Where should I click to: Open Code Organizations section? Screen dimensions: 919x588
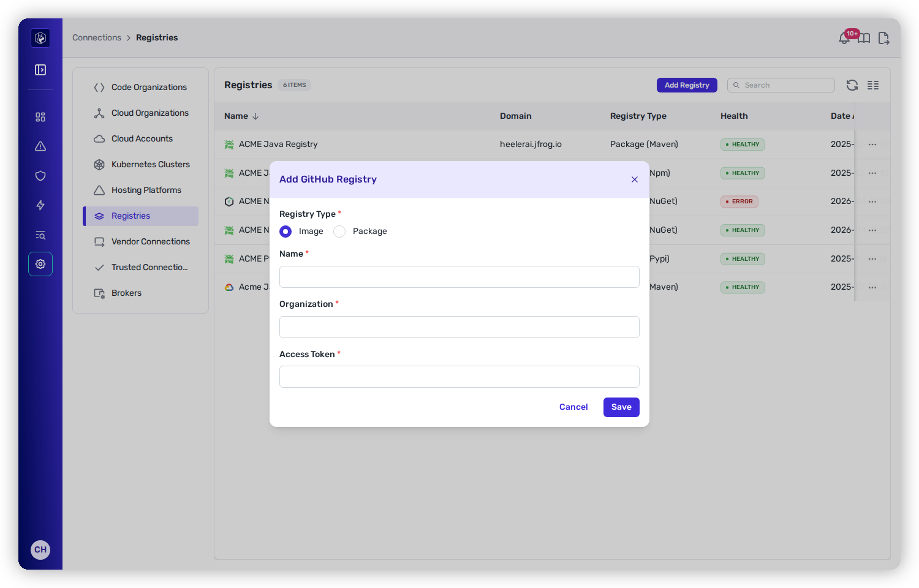[141, 87]
